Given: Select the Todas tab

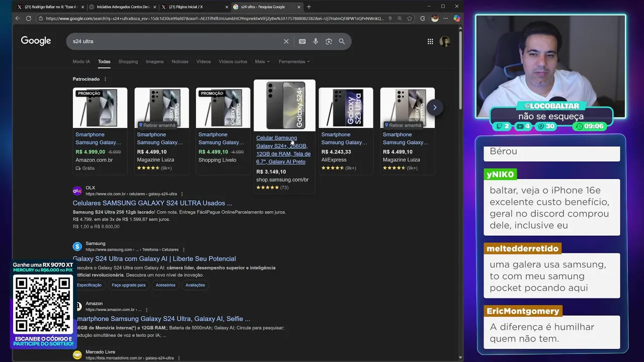Looking at the screenshot, I should pyautogui.click(x=104, y=61).
